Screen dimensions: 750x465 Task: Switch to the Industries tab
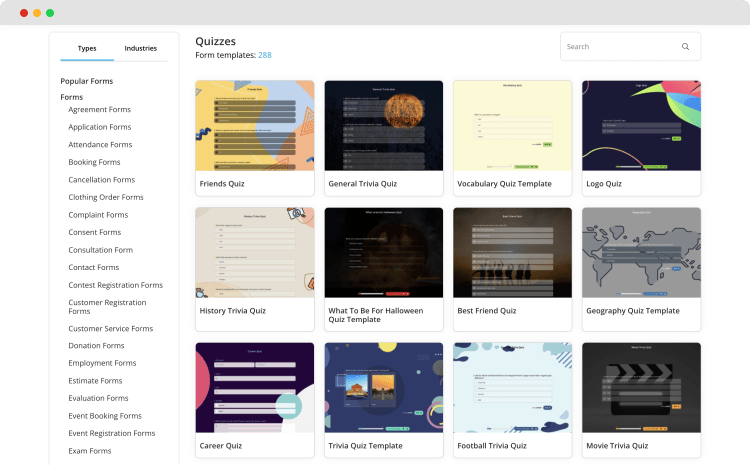tap(141, 48)
